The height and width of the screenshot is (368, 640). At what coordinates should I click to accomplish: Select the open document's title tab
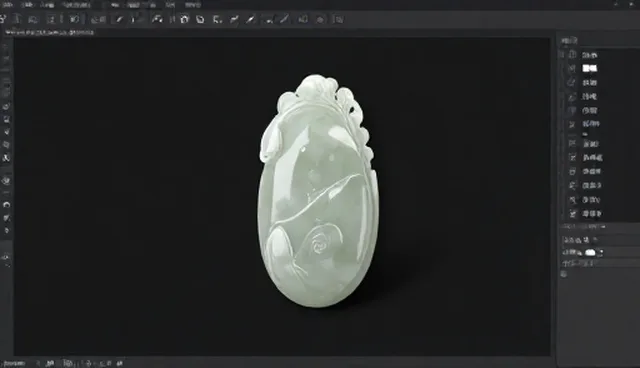pyautogui.click(x=50, y=32)
